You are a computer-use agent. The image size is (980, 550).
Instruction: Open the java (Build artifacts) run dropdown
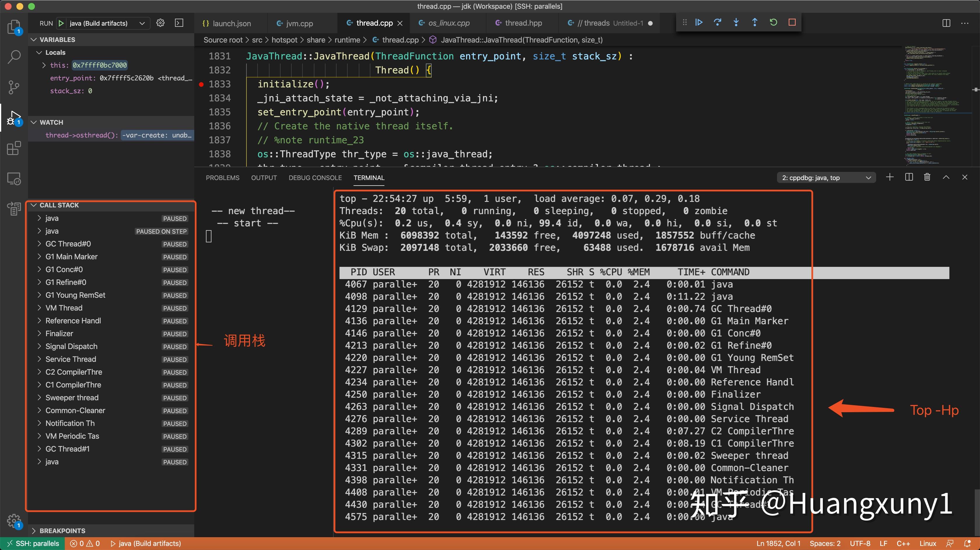[142, 23]
